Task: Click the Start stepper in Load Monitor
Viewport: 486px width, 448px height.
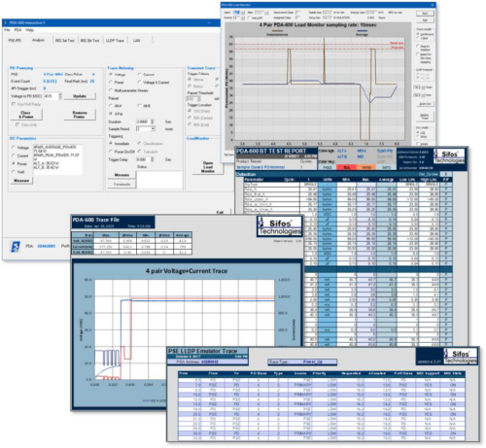Action: pyautogui.click(x=243, y=13)
